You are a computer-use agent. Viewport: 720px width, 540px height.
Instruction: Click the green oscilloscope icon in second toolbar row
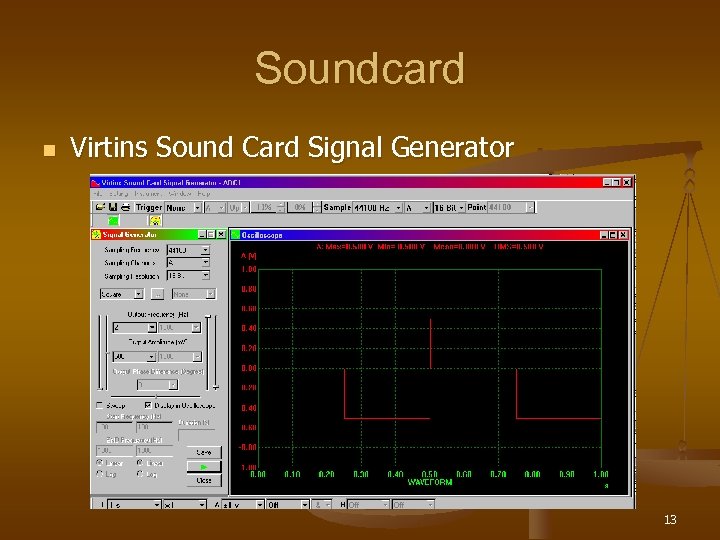113,220
